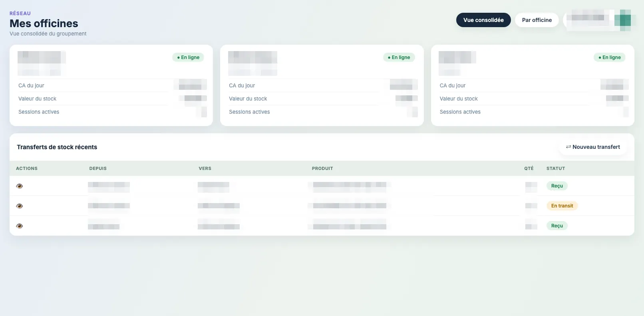
Task: Click the ACTIONS column header
Action: (x=27, y=168)
